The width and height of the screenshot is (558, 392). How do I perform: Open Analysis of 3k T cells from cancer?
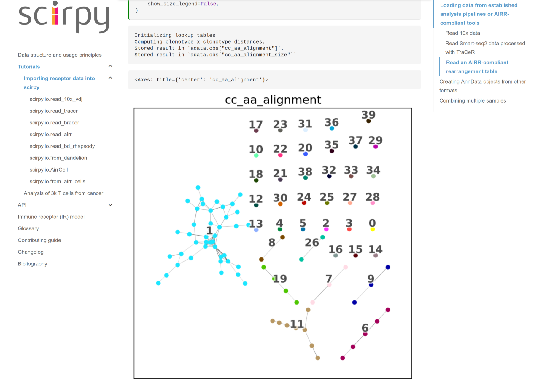point(63,193)
